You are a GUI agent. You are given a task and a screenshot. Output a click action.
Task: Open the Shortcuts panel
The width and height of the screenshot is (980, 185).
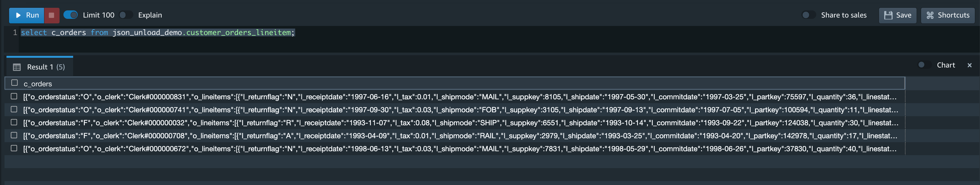tap(948, 15)
